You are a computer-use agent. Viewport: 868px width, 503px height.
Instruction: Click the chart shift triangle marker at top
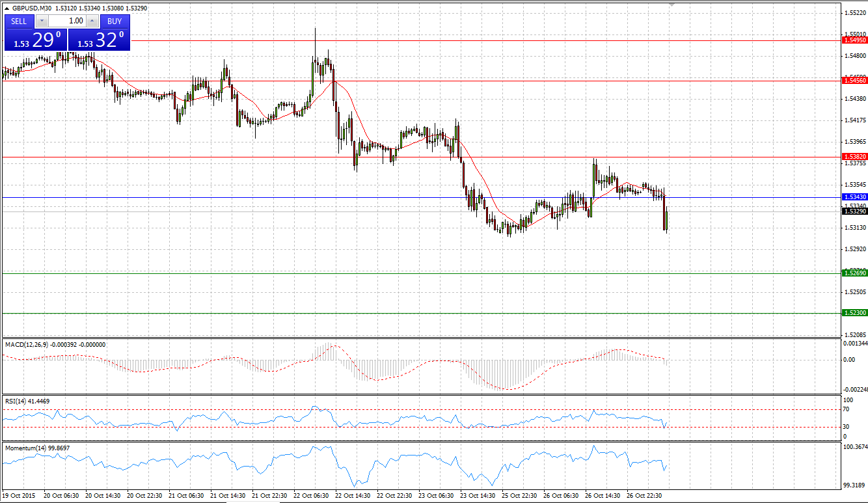pyautogui.click(x=672, y=5)
